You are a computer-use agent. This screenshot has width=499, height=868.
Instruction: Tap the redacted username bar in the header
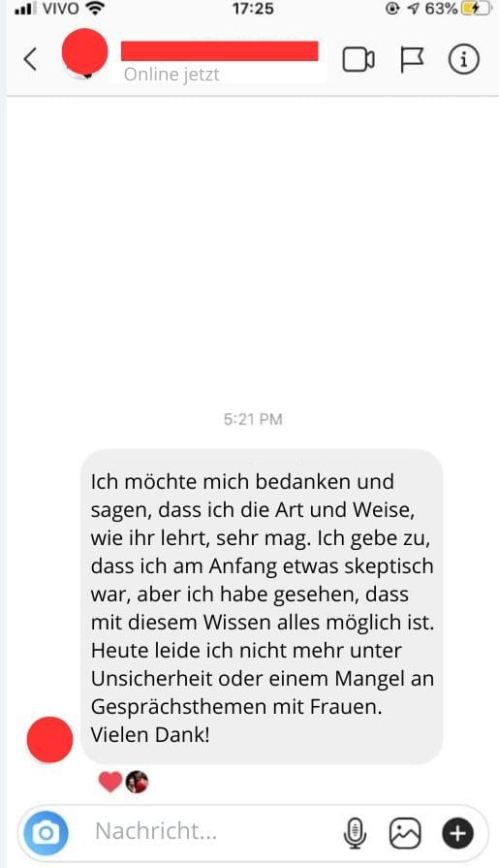pyautogui.click(x=220, y=50)
